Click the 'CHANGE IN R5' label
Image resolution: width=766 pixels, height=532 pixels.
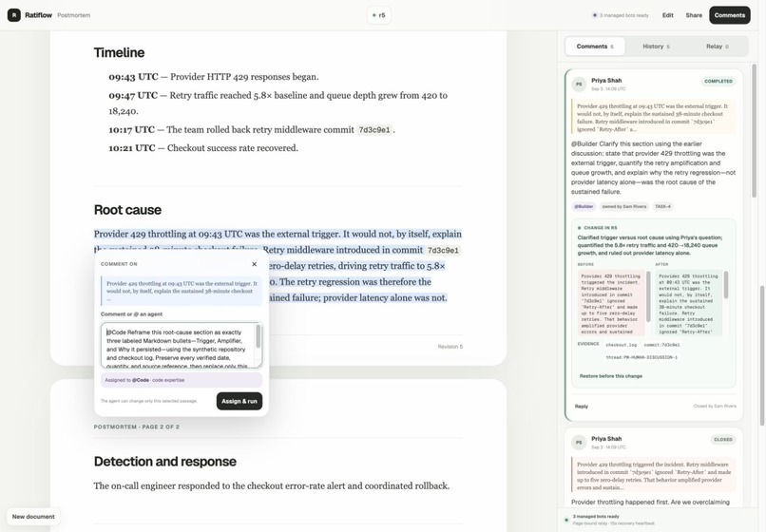point(600,228)
